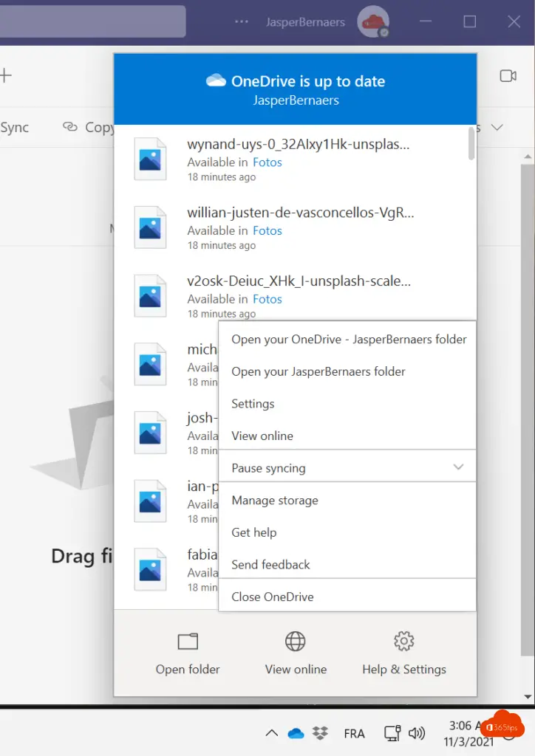Click the scroll down arrow in Teams window
Screen dimensions: 535x756
tap(528, 697)
